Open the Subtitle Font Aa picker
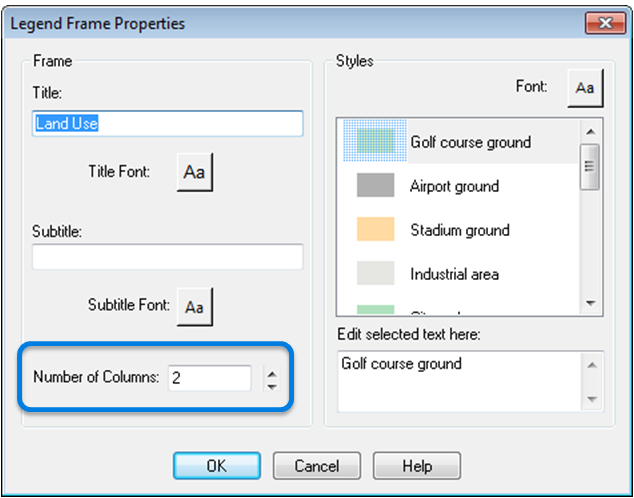Viewport: 634px width, 498px height. point(194,307)
